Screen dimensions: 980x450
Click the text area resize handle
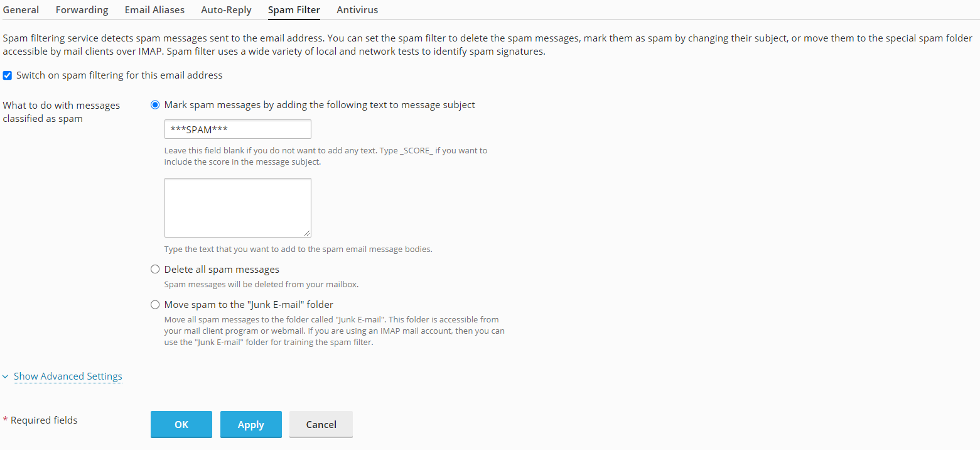click(307, 233)
